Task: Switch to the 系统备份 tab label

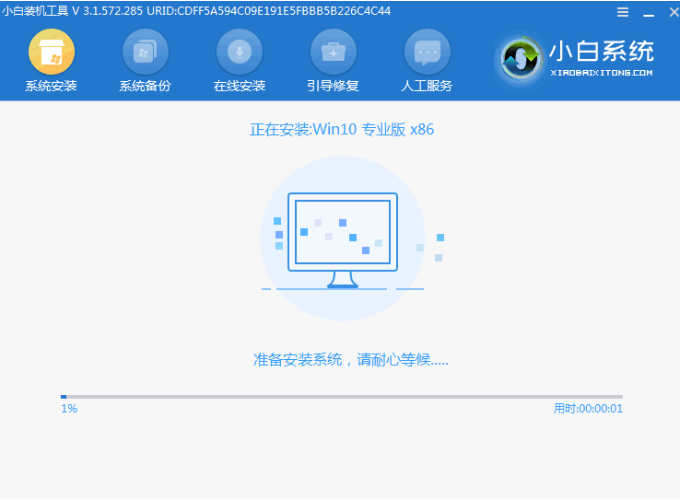Action: [145, 86]
